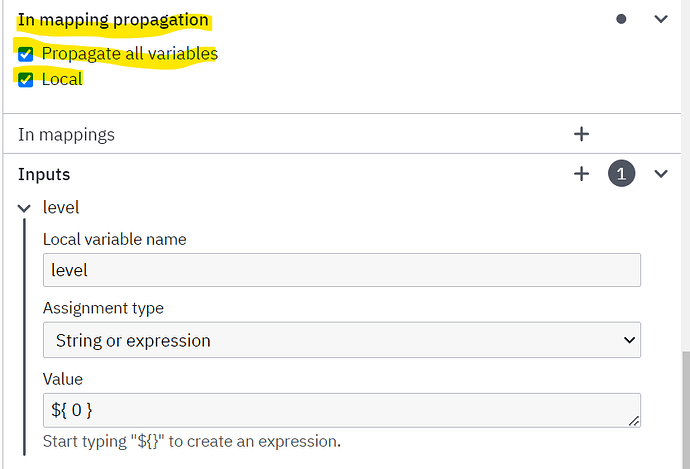Screen dimensions: 690x469
Task: Uncheck Propagate all variables checkbox
Action: click(x=26, y=54)
